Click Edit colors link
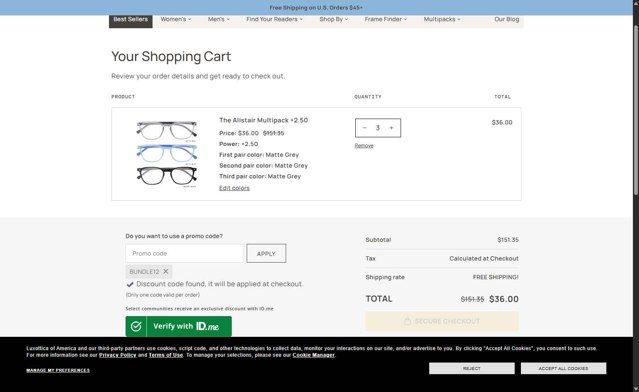This screenshot has height=392, width=639. coord(234,188)
